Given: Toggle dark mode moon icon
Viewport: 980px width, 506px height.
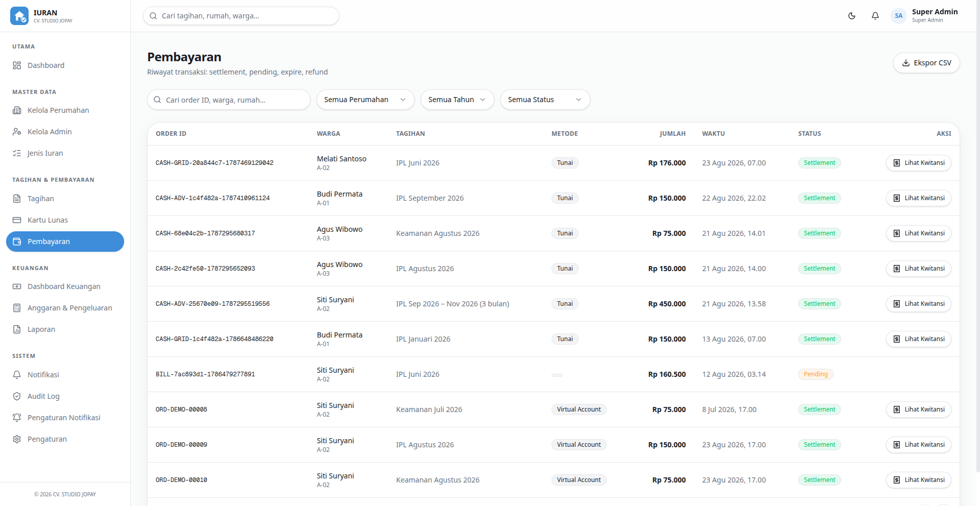Looking at the screenshot, I should click(x=852, y=16).
